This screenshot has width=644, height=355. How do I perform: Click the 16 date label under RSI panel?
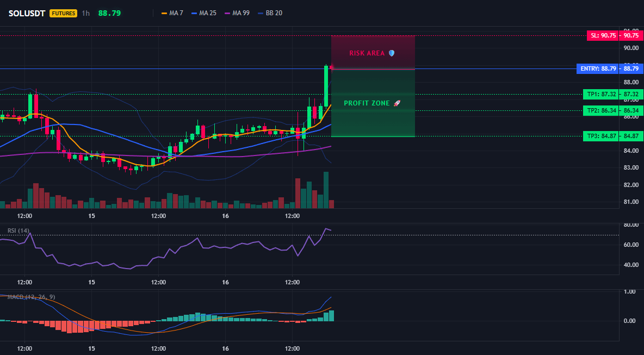coord(226,282)
